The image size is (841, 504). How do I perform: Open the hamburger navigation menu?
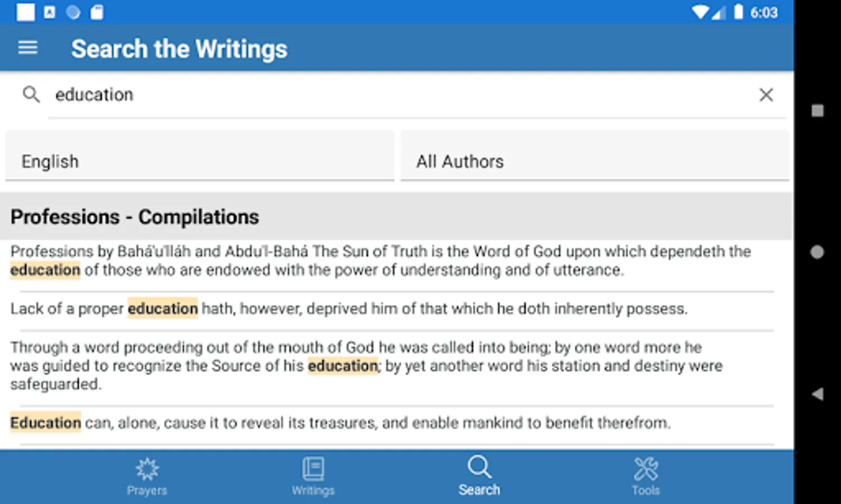27,48
